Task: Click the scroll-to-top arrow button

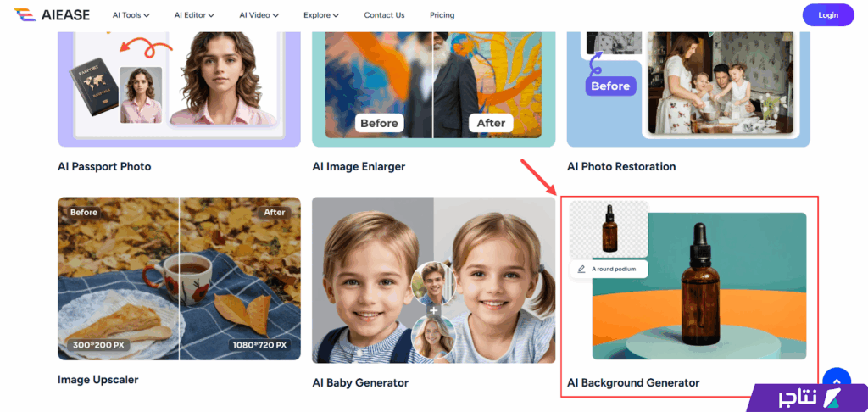Action: [836, 379]
